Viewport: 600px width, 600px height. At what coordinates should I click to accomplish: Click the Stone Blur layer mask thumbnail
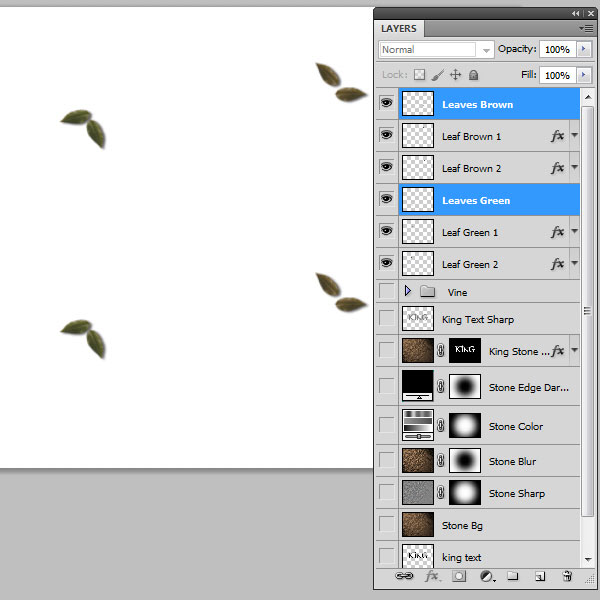(465, 460)
